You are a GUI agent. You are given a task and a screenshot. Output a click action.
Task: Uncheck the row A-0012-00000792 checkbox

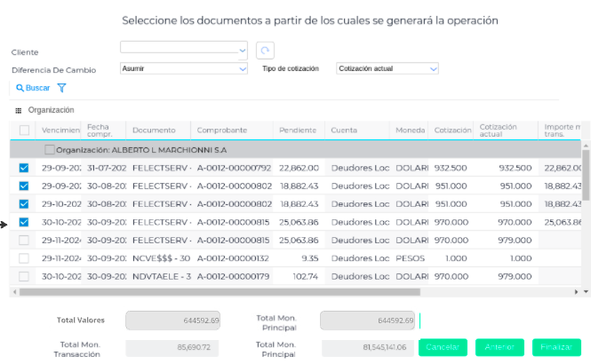point(24,168)
